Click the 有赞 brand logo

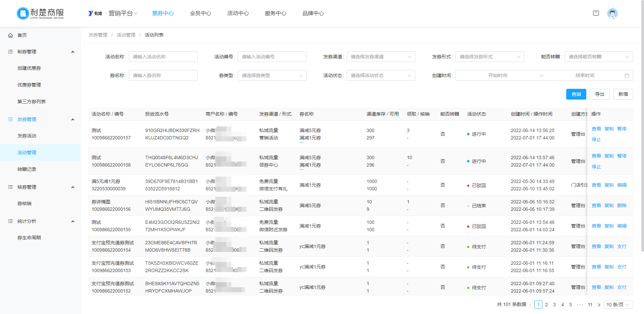pos(95,13)
